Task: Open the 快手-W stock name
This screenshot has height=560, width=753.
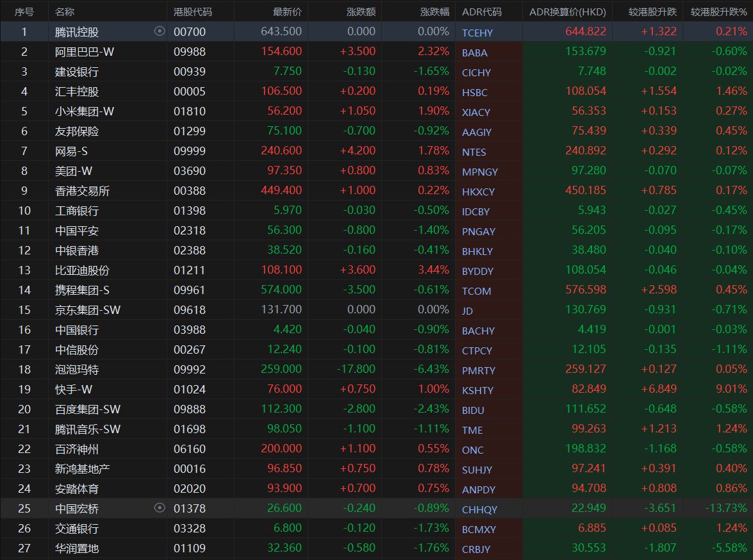Action: tap(74, 390)
